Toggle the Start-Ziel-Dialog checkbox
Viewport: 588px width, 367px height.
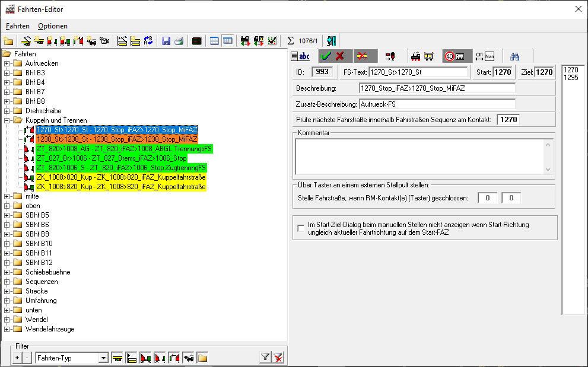pos(301,228)
